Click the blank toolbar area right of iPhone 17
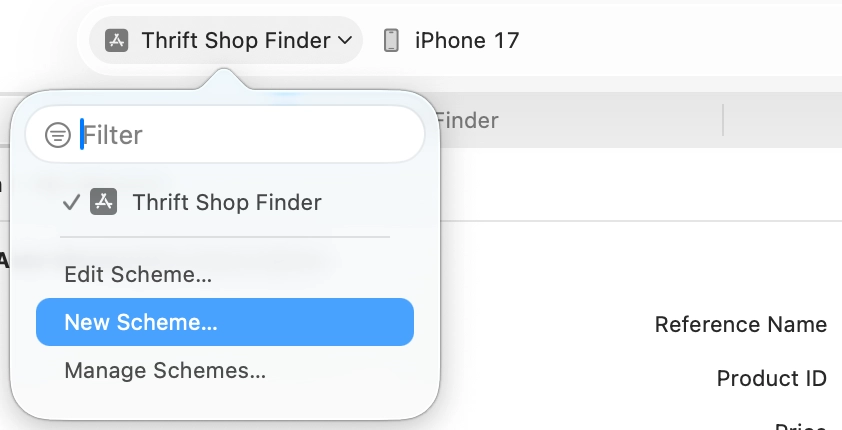The image size is (842, 430). click(x=680, y=41)
